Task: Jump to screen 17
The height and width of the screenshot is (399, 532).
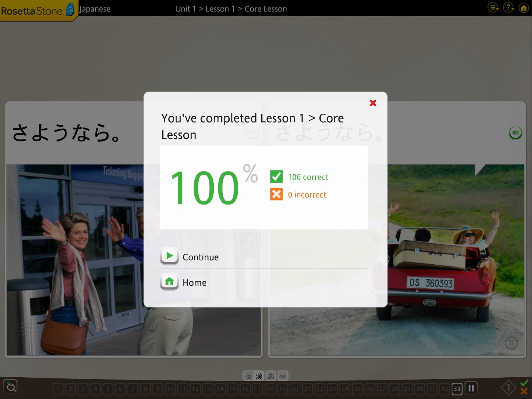Action: point(257,389)
